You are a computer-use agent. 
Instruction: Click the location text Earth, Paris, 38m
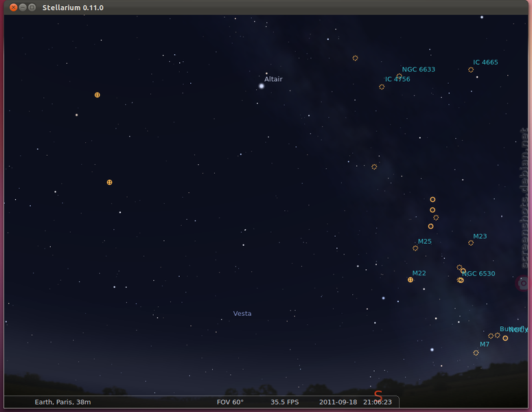pos(62,402)
